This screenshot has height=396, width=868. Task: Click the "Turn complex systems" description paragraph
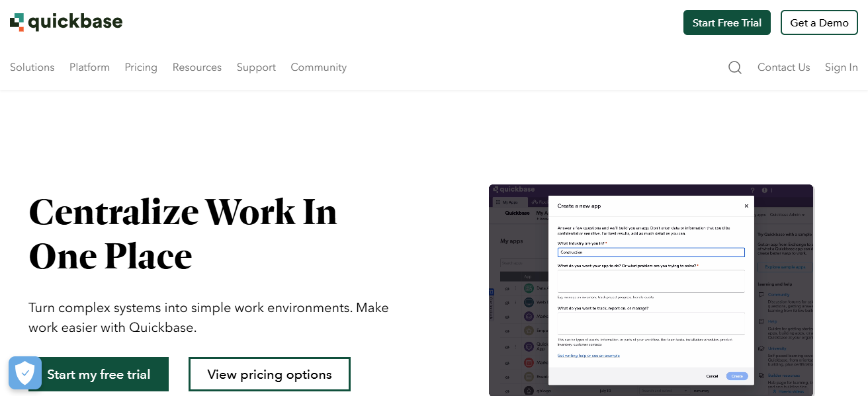(x=209, y=317)
